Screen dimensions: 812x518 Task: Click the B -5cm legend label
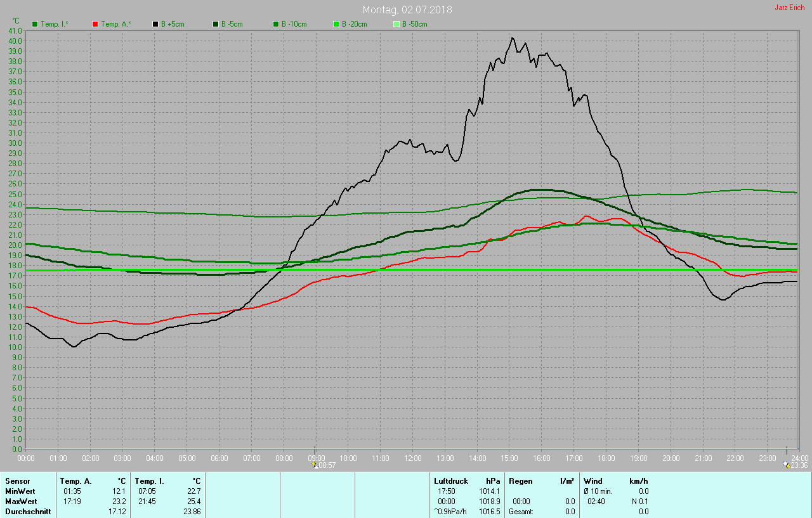point(232,24)
